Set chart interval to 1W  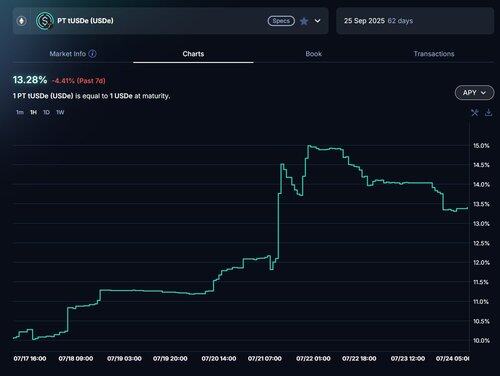coord(60,112)
